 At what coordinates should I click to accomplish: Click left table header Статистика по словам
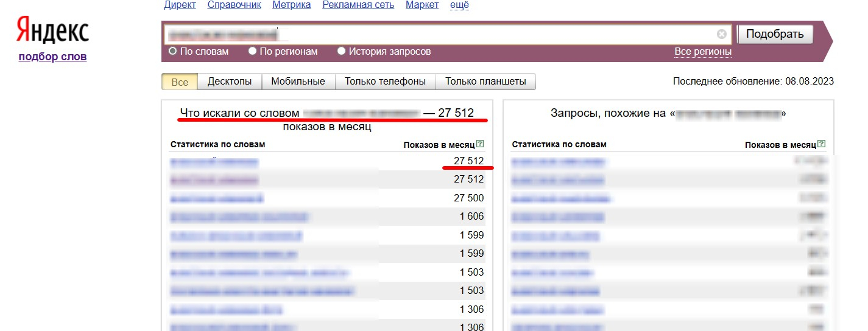click(217, 145)
